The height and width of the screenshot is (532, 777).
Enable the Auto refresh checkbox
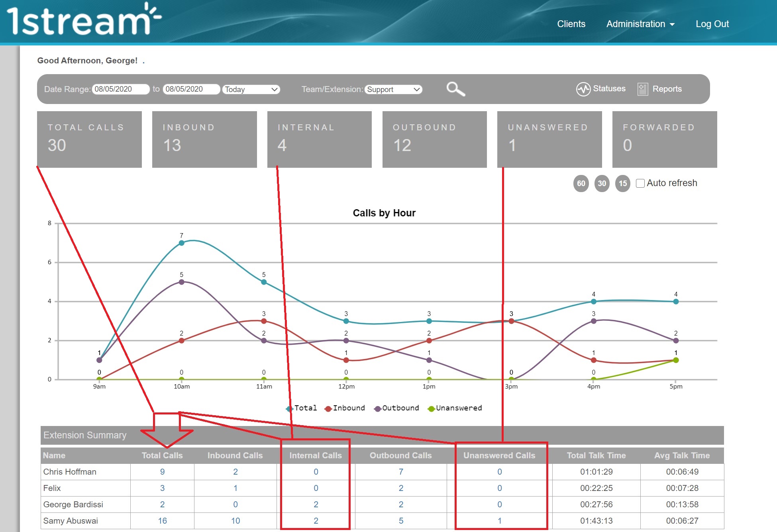pos(640,183)
